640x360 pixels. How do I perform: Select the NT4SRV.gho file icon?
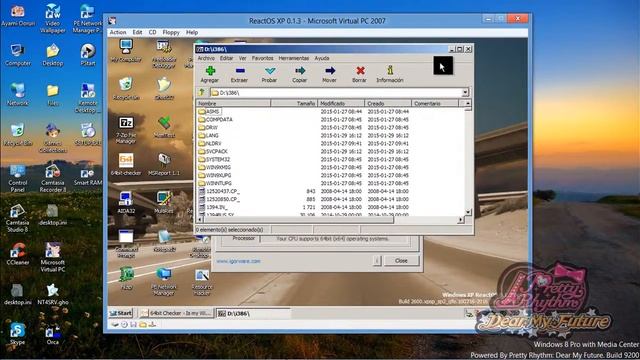(53, 294)
